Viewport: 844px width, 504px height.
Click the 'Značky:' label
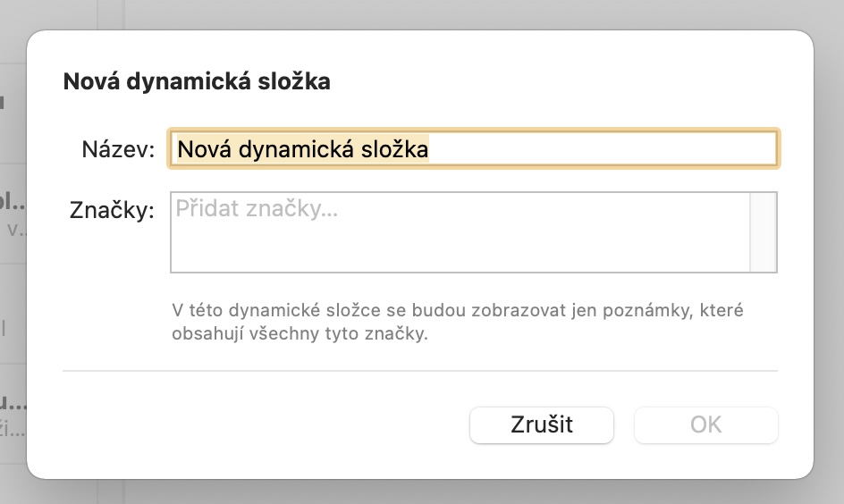(112, 211)
